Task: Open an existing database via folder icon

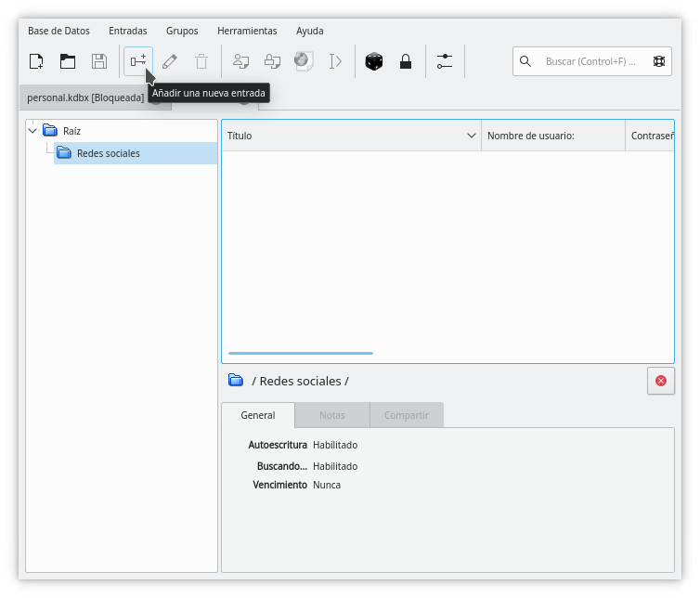Action: pyautogui.click(x=68, y=61)
